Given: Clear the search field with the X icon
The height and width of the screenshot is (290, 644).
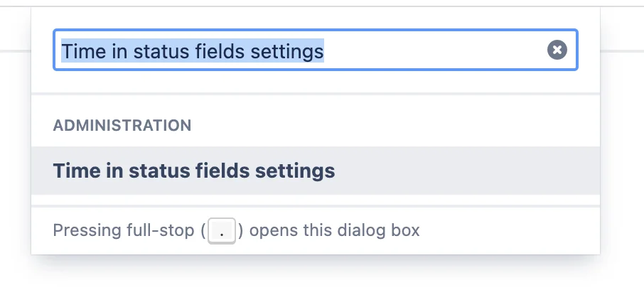Looking at the screenshot, I should [557, 50].
